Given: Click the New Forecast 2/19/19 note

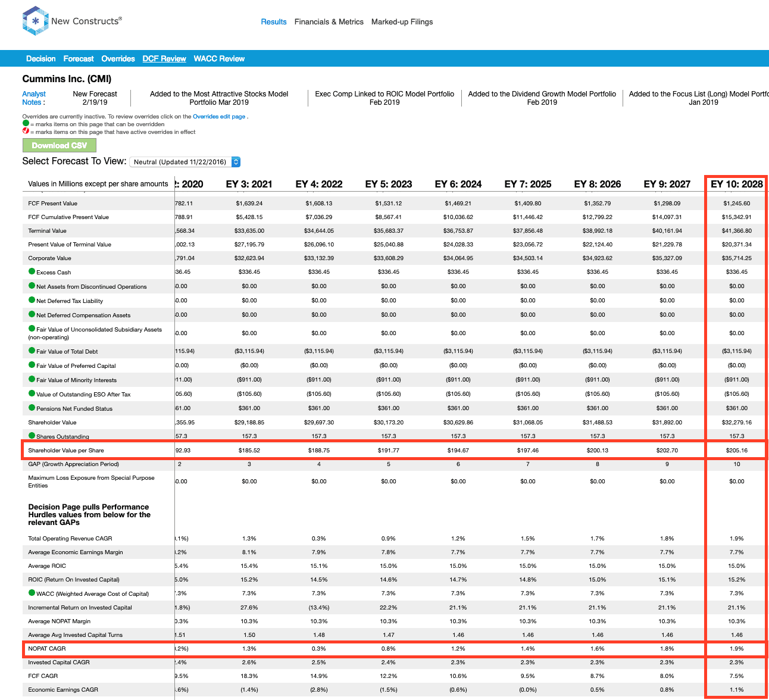Looking at the screenshot, I should coord(95,98).
